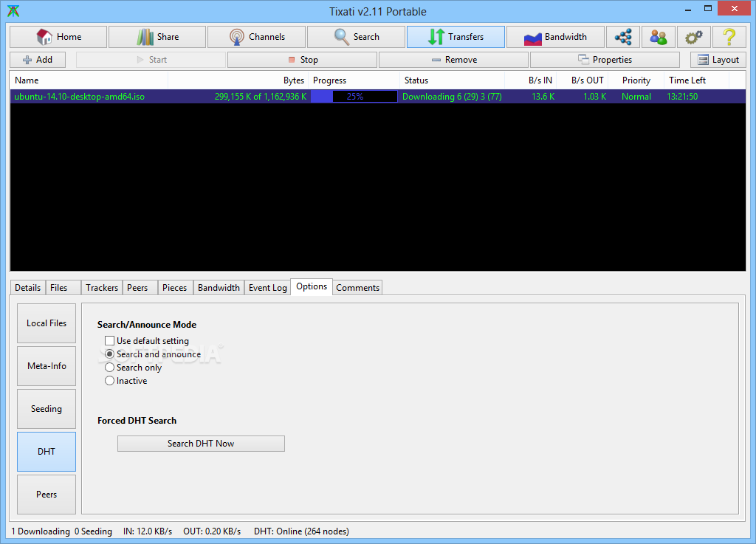Click 299,155 K of 1,162,936 K
The width and height of the screenshot is (756, 544).
[x=261, y=97]
